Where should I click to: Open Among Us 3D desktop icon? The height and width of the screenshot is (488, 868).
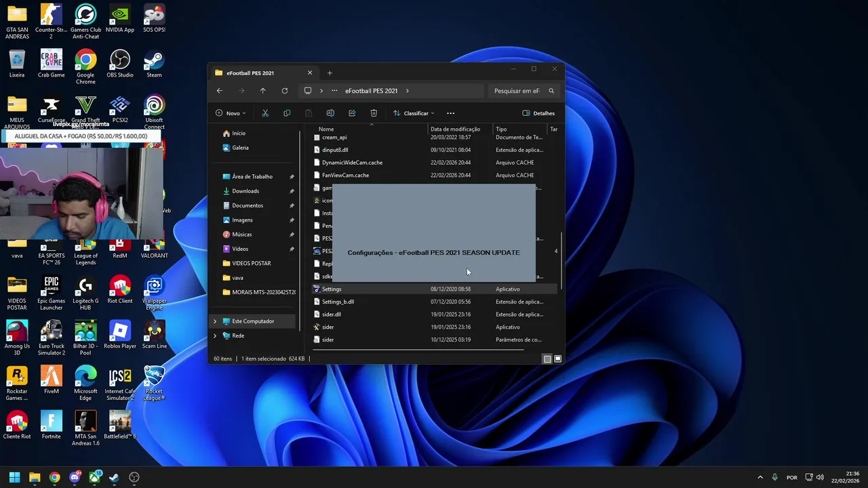click(17, 338)
